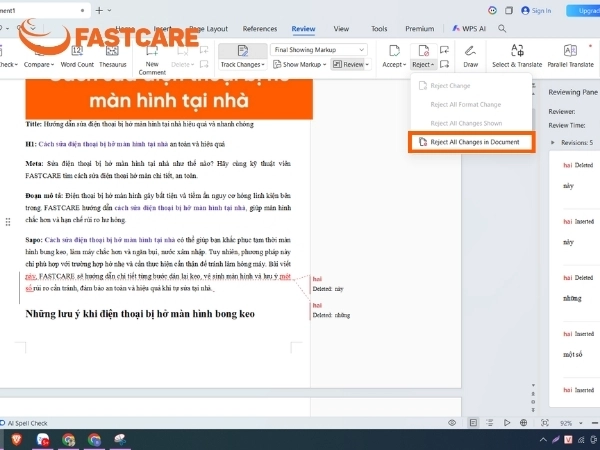
Task: Open the Page Layout tab
Action: point(209,29)
